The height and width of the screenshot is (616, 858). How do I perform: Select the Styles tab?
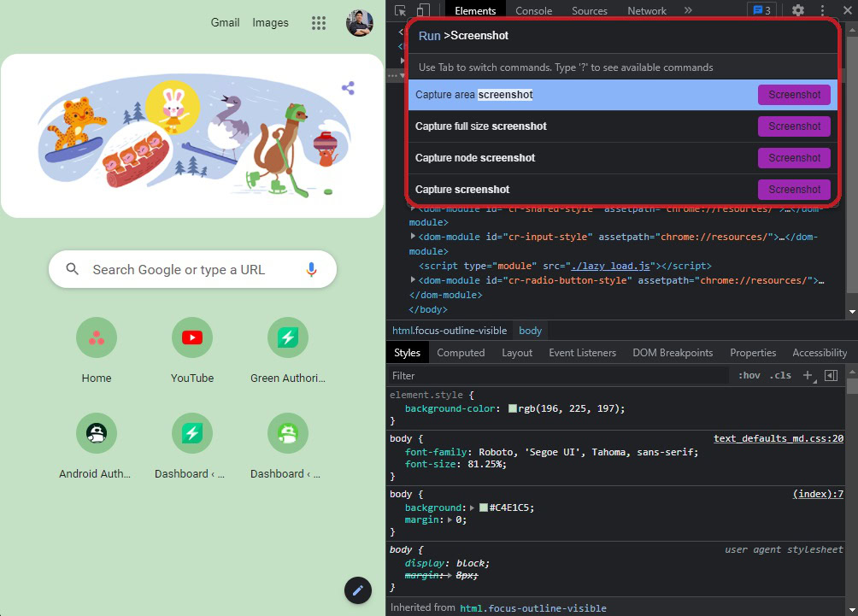point(407,353)
